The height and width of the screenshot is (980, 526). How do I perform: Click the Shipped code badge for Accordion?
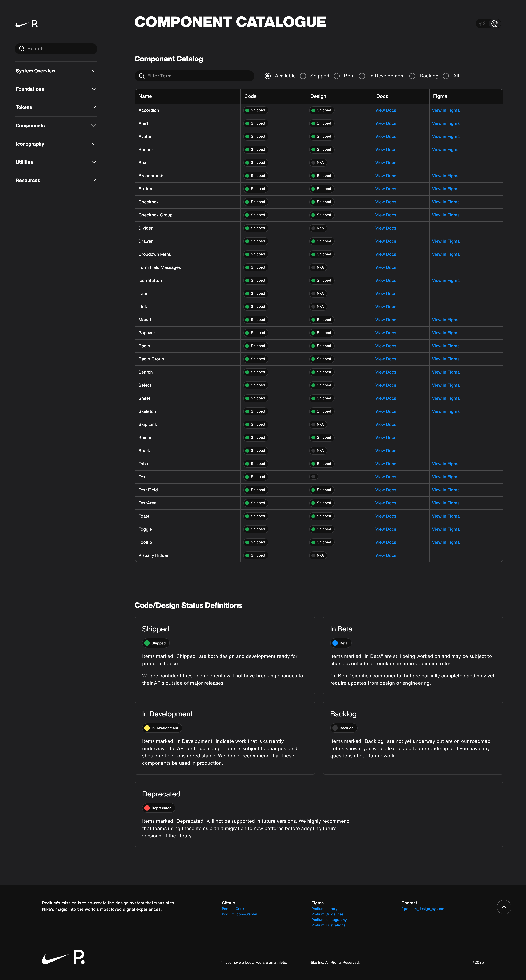pos(256,110)
